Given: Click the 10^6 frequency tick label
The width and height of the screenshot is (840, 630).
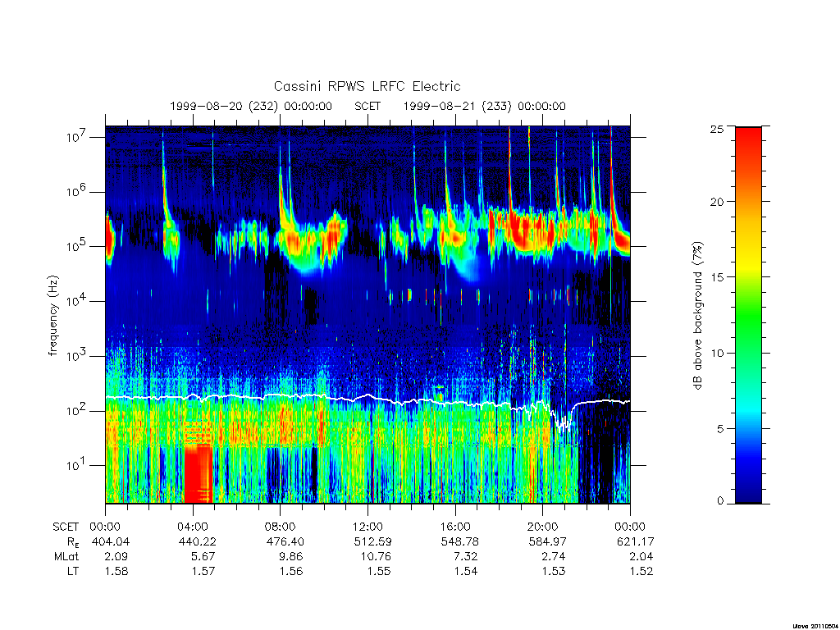Looking at the screenshot, I should [x=78, y=191].
